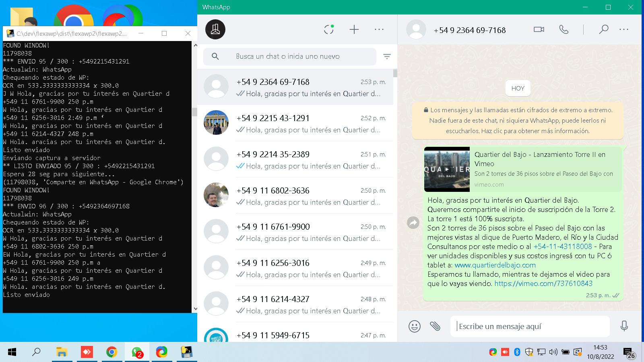Open Windows Start menu
644x362 pixels.
click(12, 352)
